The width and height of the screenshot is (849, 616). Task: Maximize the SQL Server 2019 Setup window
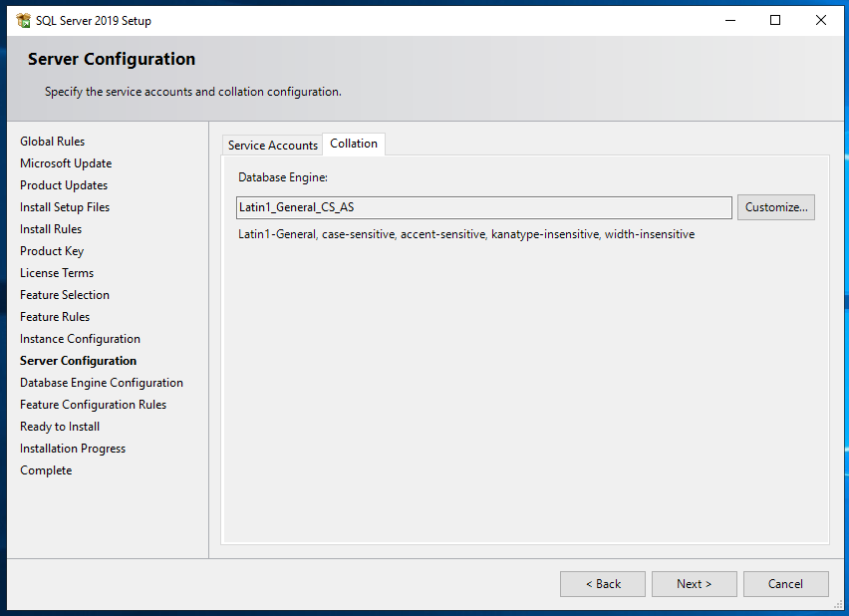[x=775, y=21]
